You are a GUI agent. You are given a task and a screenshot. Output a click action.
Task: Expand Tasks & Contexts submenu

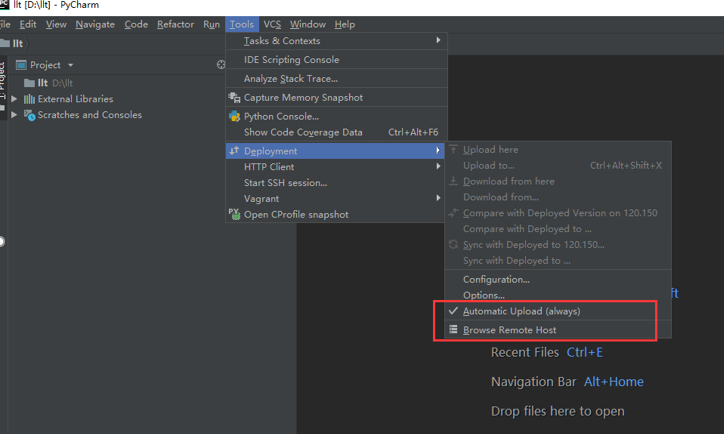(x=336, y=41)
